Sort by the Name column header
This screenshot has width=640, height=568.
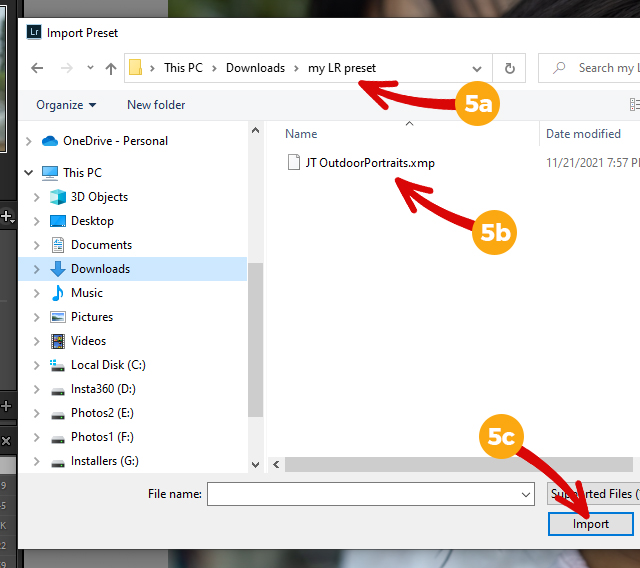coord(301,134)
